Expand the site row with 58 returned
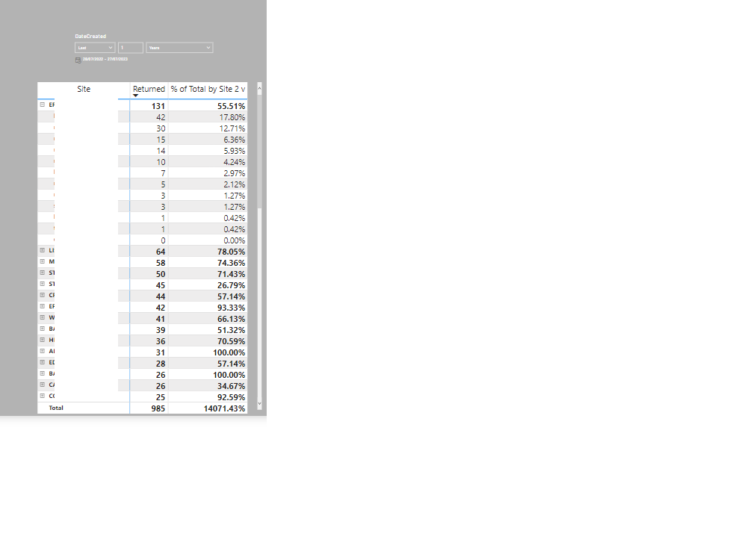747x560 pixels. point(43,261)
